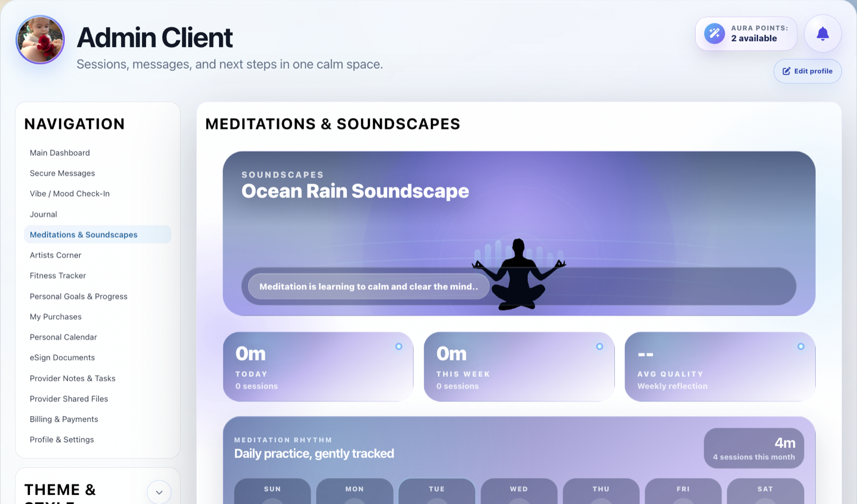The height and width of the screenshot is (504, 857).
Task: Click the Avg Quality stat card
Action: pos(720,367)
